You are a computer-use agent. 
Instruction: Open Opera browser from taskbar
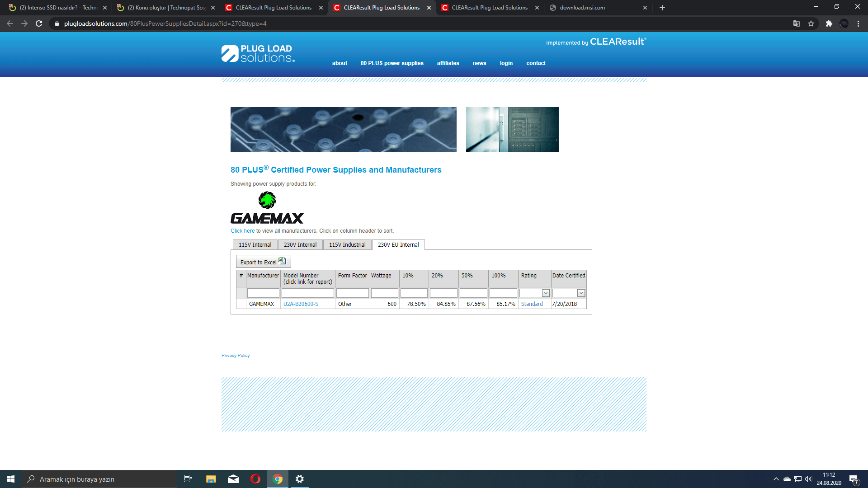pos(255,479)
